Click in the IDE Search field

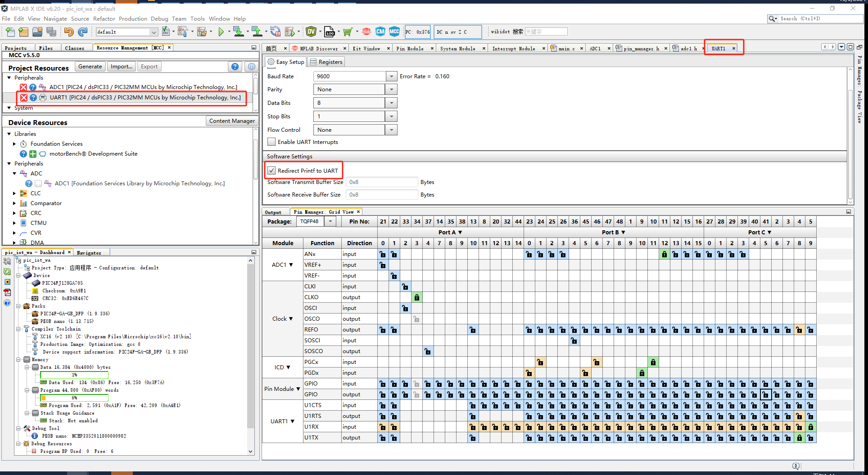click(x=821, y=18)
